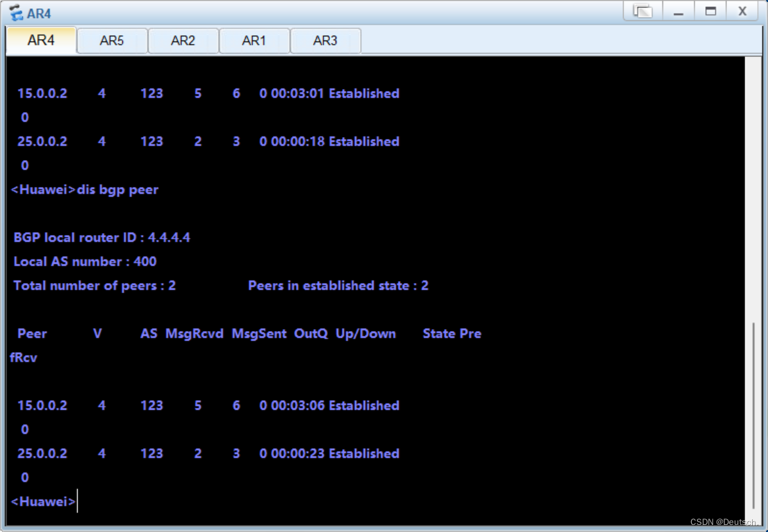Click the 'State Pre' column header
Image resolution: width=768 pixels, height=532 pixels.
point(452,334)
